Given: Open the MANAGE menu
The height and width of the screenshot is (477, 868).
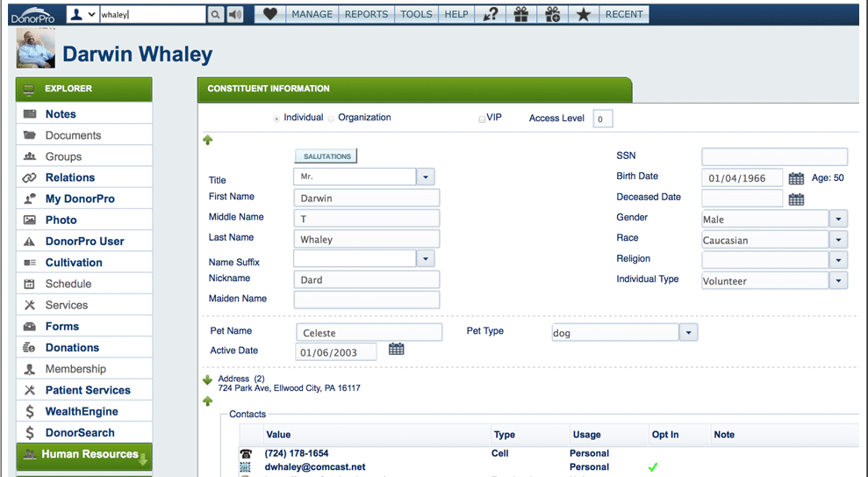Looking at the screenshot, I should pyautogui.click(x=312, y=14).
